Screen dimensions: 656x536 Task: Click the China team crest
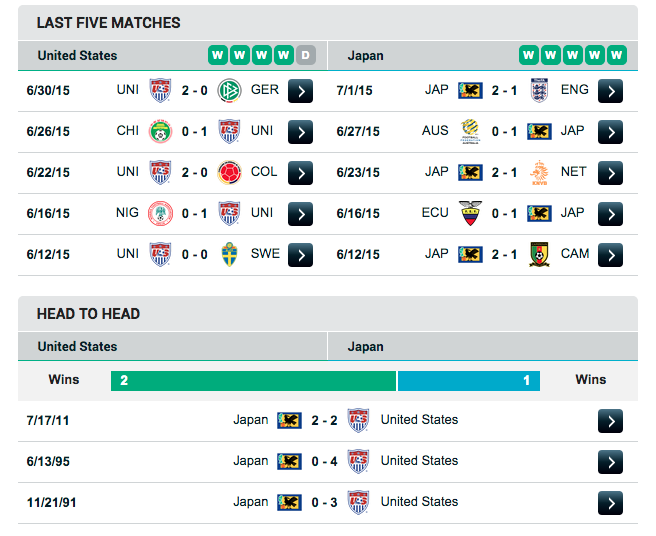tap(160, 131)
